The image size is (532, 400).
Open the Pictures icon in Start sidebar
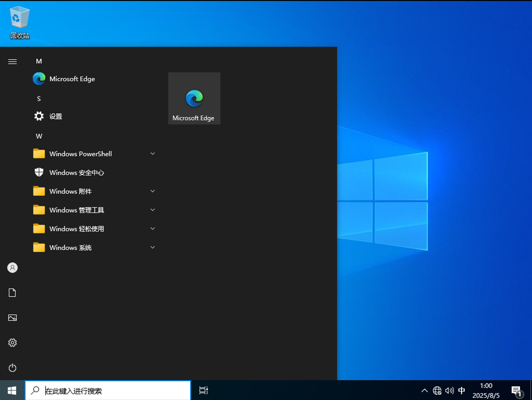pos(12,317)
